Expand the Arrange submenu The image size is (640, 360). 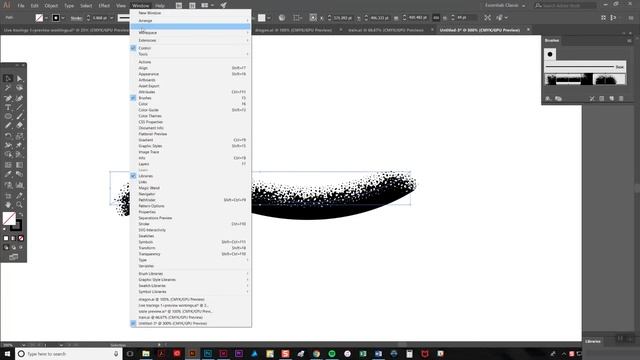click(x=191, y=20)
